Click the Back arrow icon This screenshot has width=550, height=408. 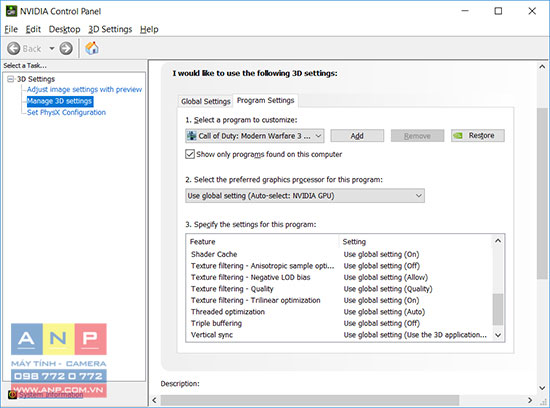tap(14, 48)
